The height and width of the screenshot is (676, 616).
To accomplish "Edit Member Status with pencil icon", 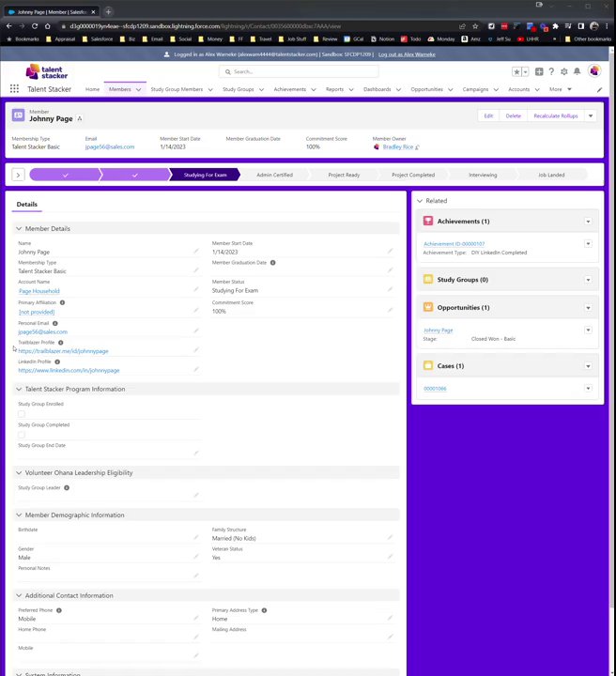I will tap(390, 289).
